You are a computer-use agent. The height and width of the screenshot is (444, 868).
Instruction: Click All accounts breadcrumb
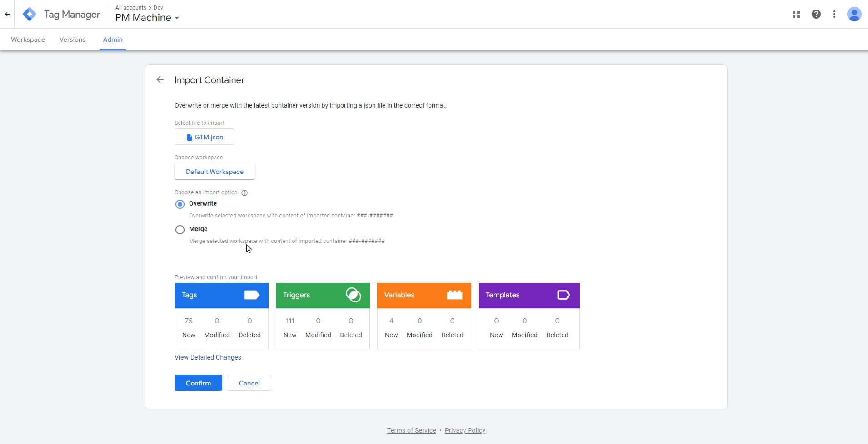(x=131, y=8)
